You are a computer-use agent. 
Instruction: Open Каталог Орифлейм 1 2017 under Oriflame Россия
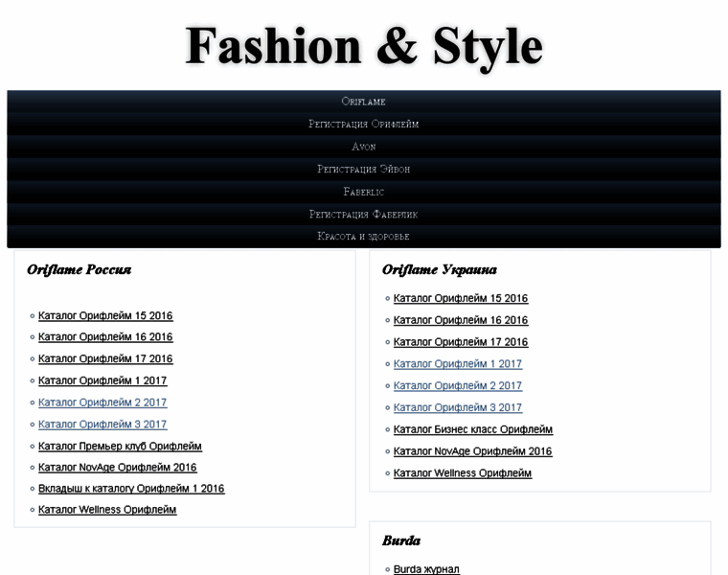pos(102,380)
